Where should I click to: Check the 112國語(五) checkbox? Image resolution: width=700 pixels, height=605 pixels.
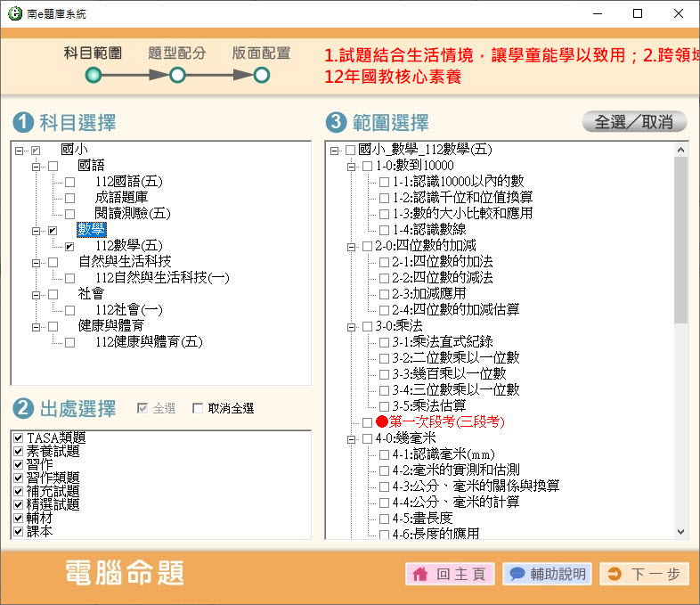(69, 182)
